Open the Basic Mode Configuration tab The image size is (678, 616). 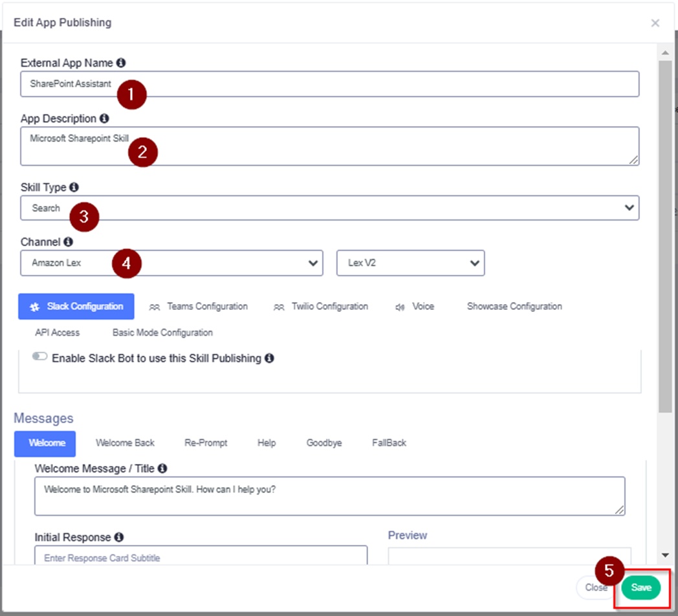tap(162, 332)
